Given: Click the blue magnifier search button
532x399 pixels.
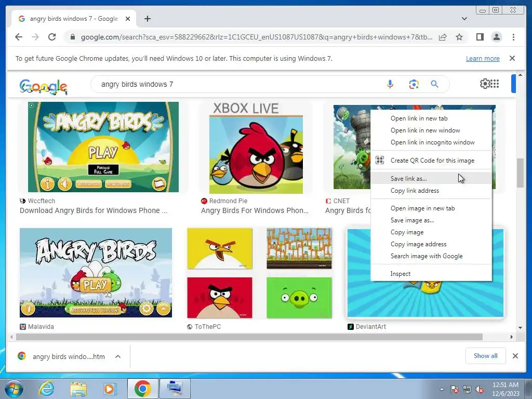Looking at the screenshot, I should (x=435, y=84).
